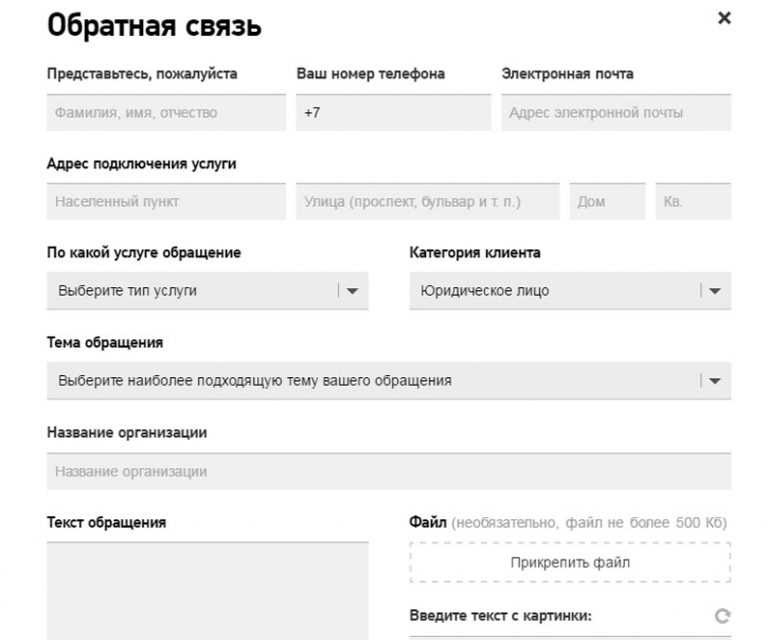The width and height of the screenshot is (768, 640).
Task: Close the Обратная связь form
Action: coord(724,18)
